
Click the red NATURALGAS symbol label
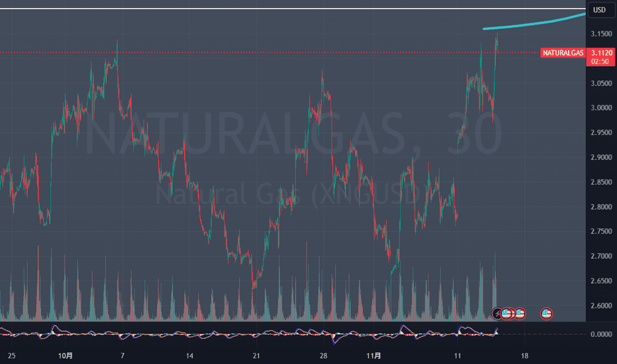[x=563, y=53]
